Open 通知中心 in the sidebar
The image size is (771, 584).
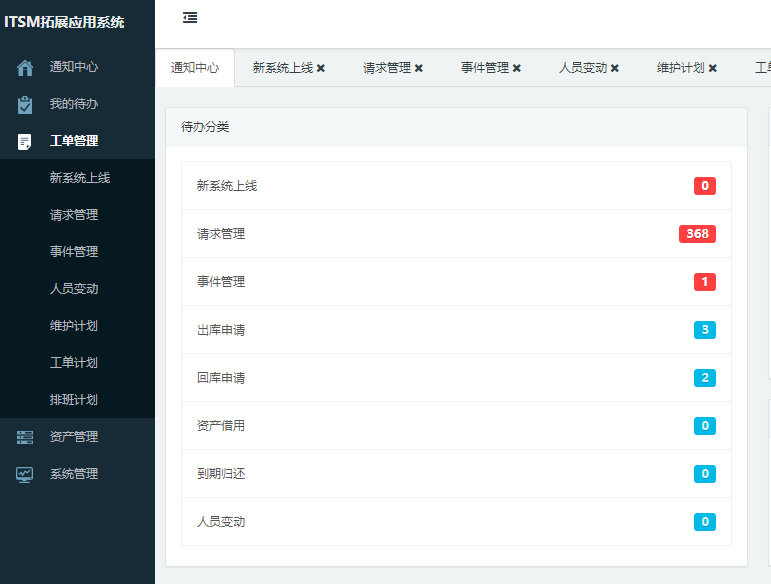[x=77, y=67]
